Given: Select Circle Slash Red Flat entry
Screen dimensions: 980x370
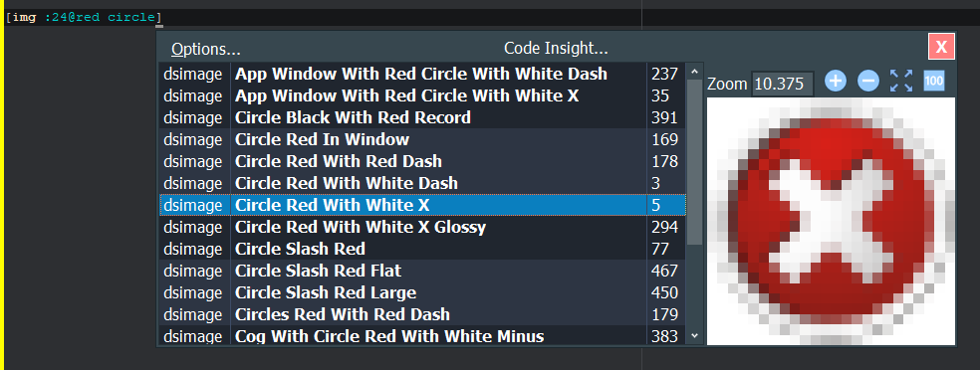Looking at the screenshot, I should (x=422, y=271).
